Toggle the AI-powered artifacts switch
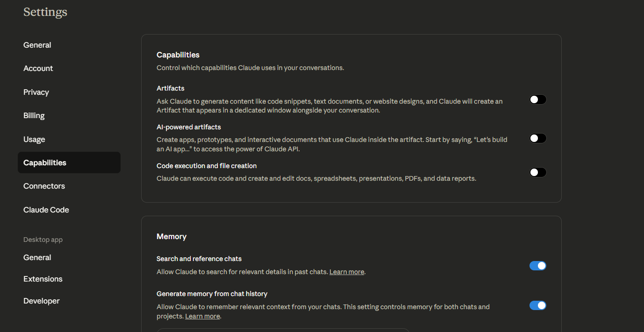The height and width of the screenshot is (332, 644). coord(537,138)
